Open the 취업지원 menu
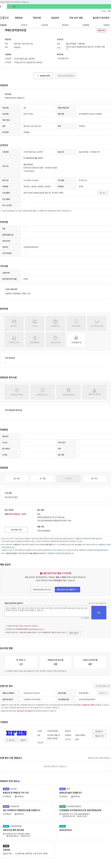 point(37,18)
